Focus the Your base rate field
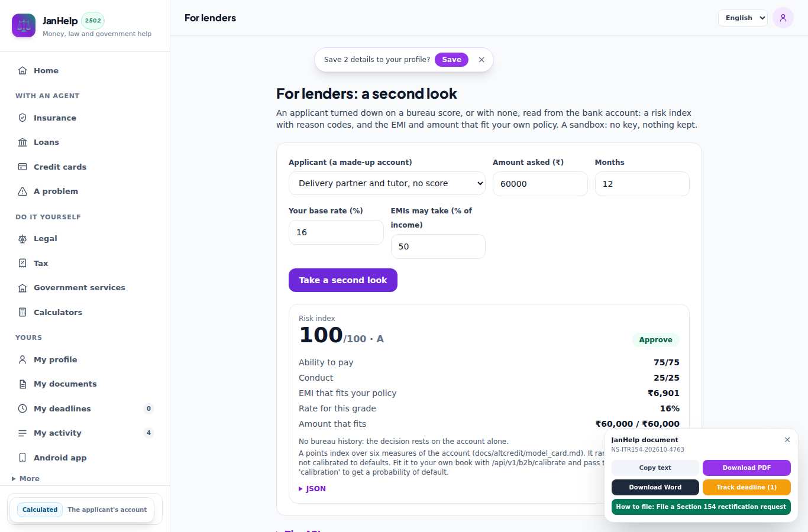The width and height of the screenshot is (808, 532). (336, 232)
